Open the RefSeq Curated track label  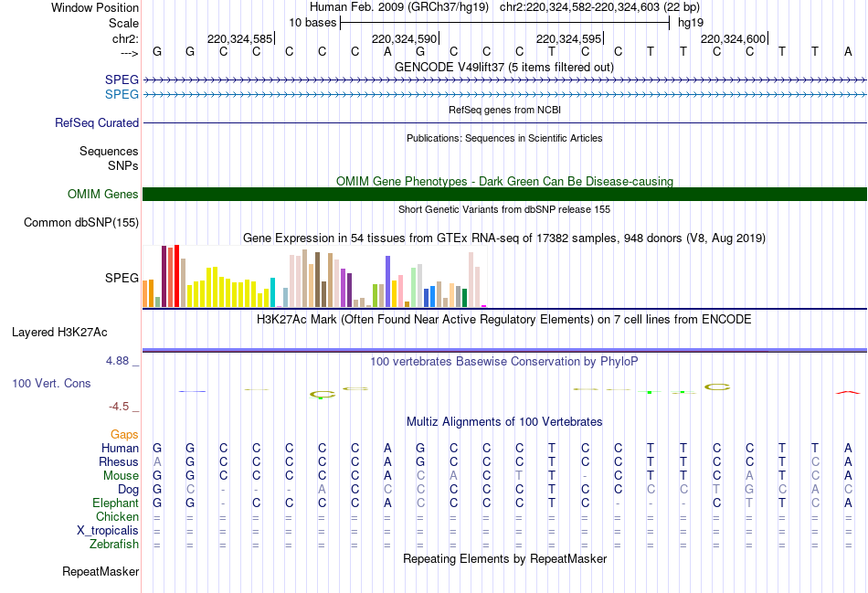coord(97,123)
